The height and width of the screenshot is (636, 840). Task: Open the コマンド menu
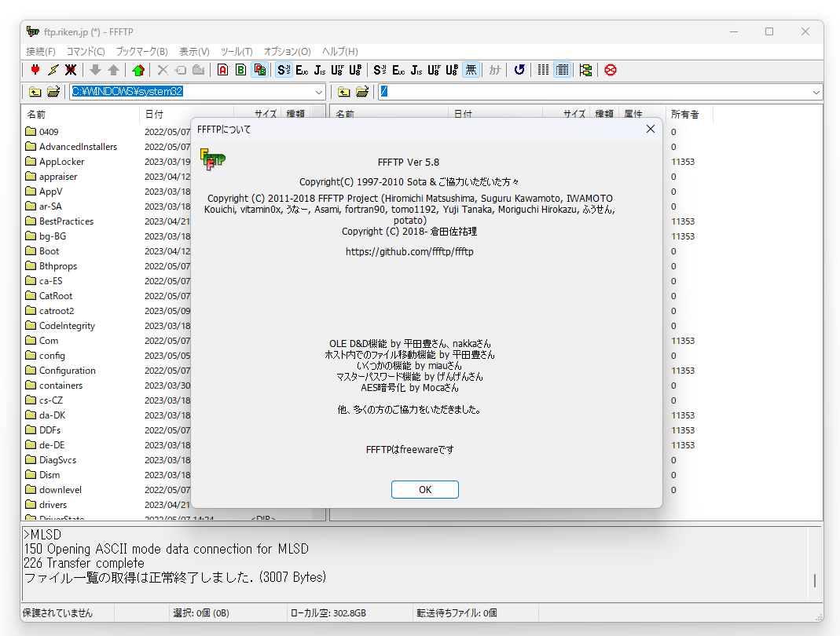tap(85, 52)
